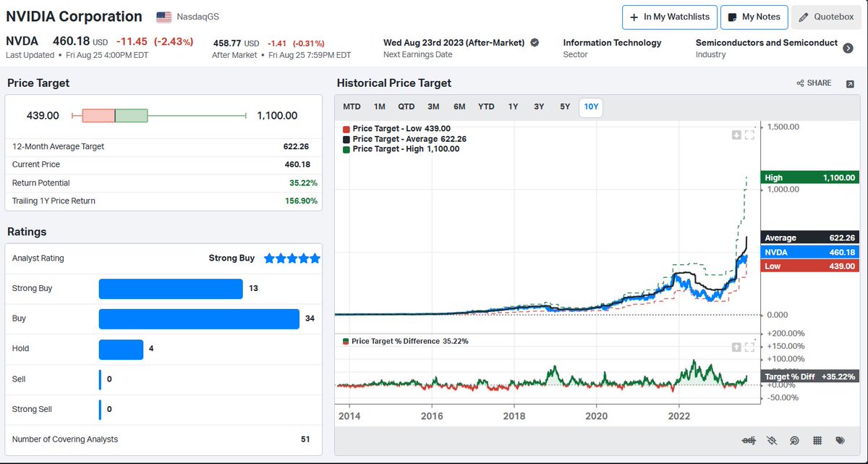Toggle Price Target % Difference legend series
Viewport: 868px width, 464px height.
coord(405,341)
